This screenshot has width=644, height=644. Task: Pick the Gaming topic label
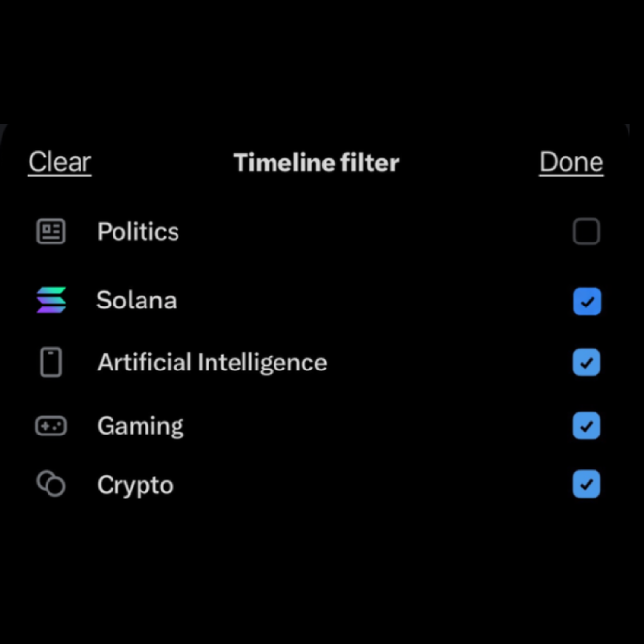[140, 426]
